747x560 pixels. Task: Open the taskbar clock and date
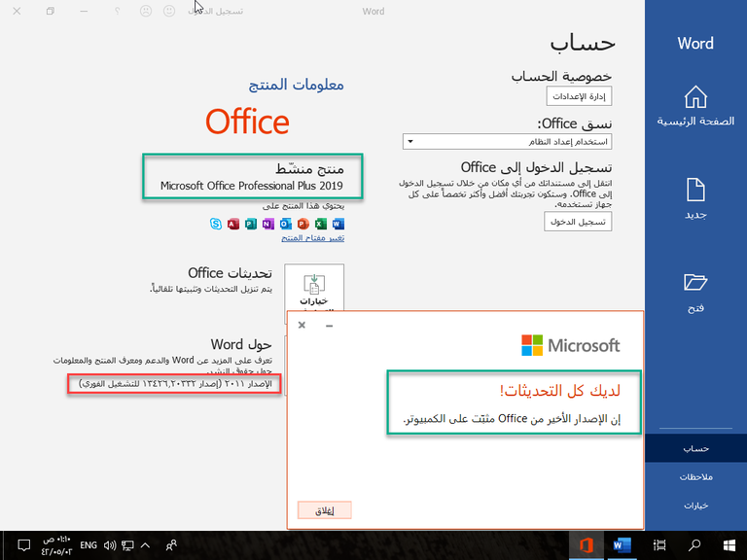click(56, 545)
